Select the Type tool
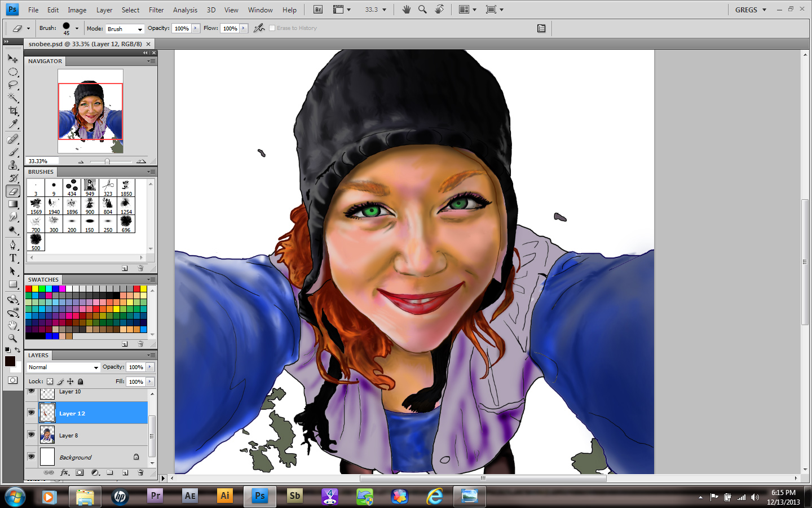This screenshot has width=812, height=508. tap(13, 258)
